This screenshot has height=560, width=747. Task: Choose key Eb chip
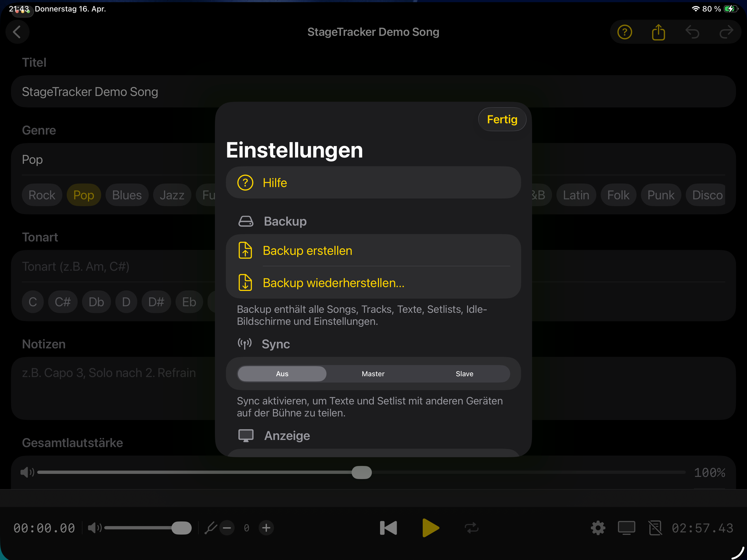coord(189,302)
